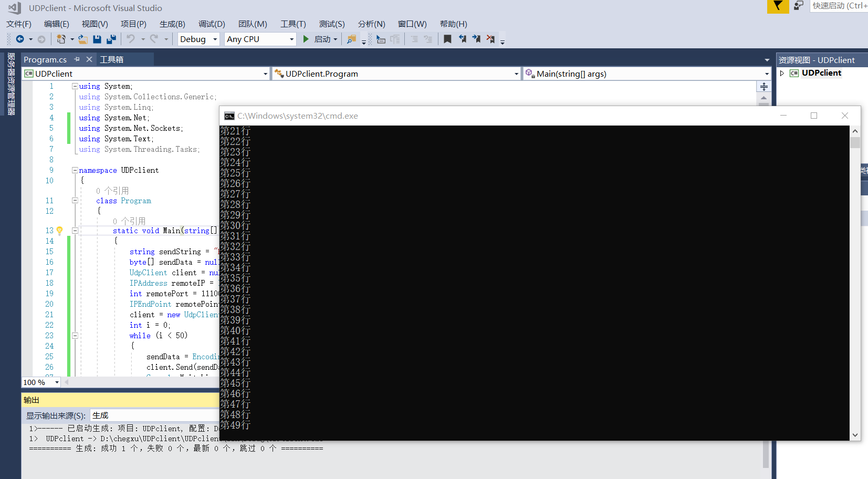Click the Increase indent toolbar icon

428,39
